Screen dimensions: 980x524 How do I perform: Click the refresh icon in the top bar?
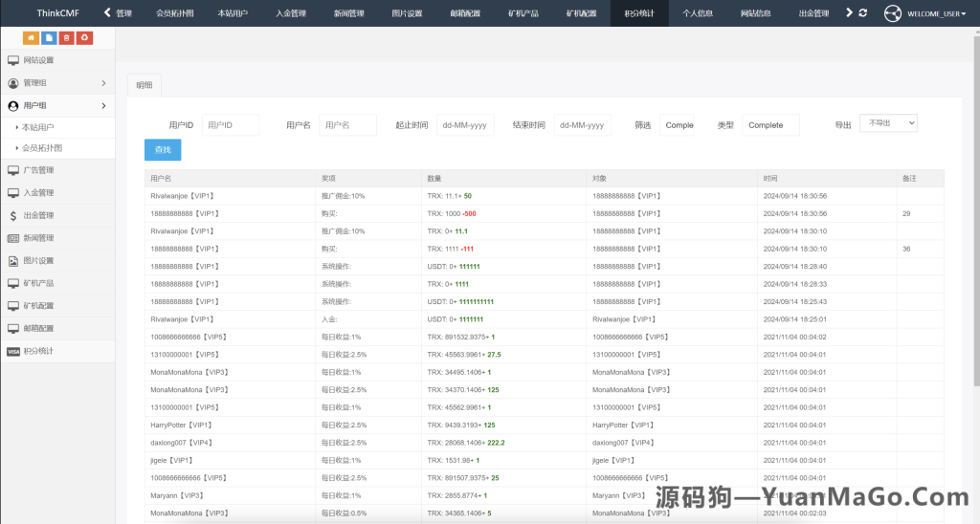[863, 12]
